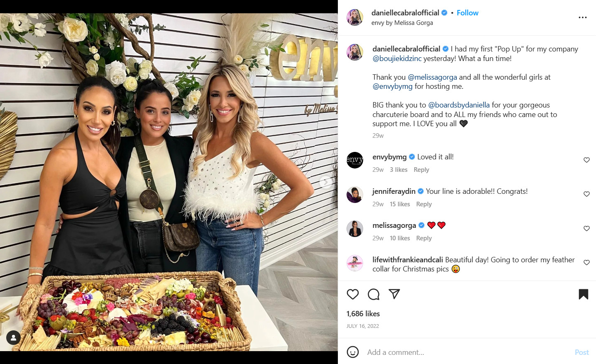Like envybymg's comment
Viewport: 596px width, 364px height.
pyautogui.click(x=586, y=160)
